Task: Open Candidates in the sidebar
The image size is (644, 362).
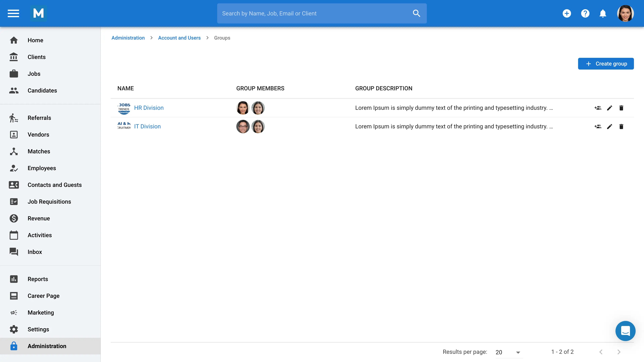Action: click(42, 90)
